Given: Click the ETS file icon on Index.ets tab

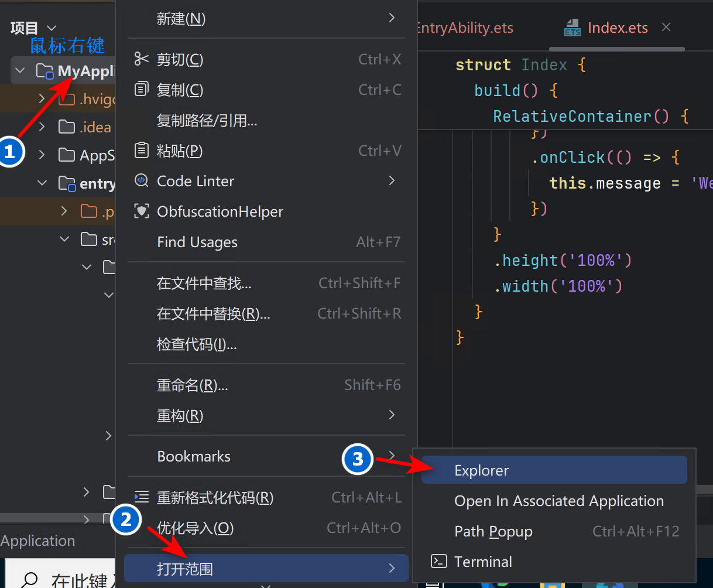Looking at the screenshot, I should point(572,28).
